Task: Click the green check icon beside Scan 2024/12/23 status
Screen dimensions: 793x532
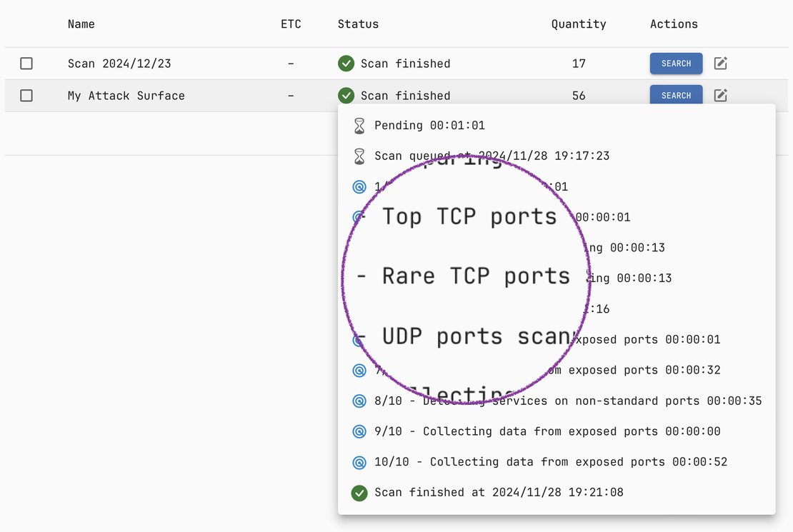Action: [346, 63]
